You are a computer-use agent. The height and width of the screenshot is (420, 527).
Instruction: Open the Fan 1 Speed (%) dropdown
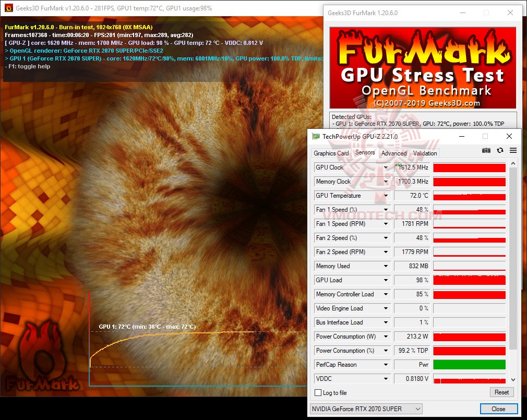tap(386, 210)
